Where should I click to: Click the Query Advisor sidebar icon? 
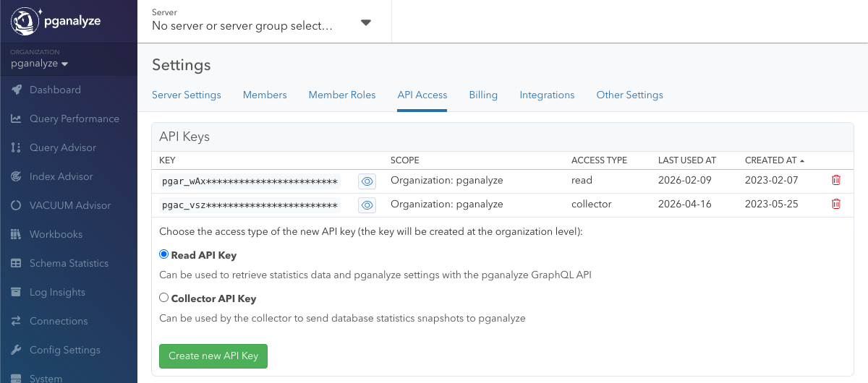(x=16, y=147)
